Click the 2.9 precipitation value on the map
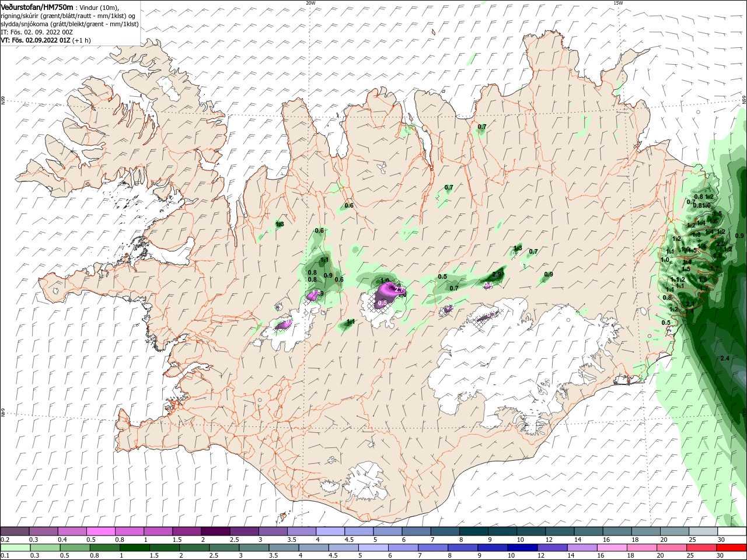 497,274
